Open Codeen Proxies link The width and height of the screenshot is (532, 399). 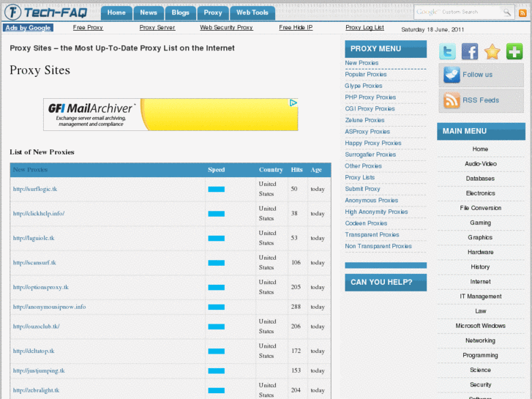[x=366, y=223]
